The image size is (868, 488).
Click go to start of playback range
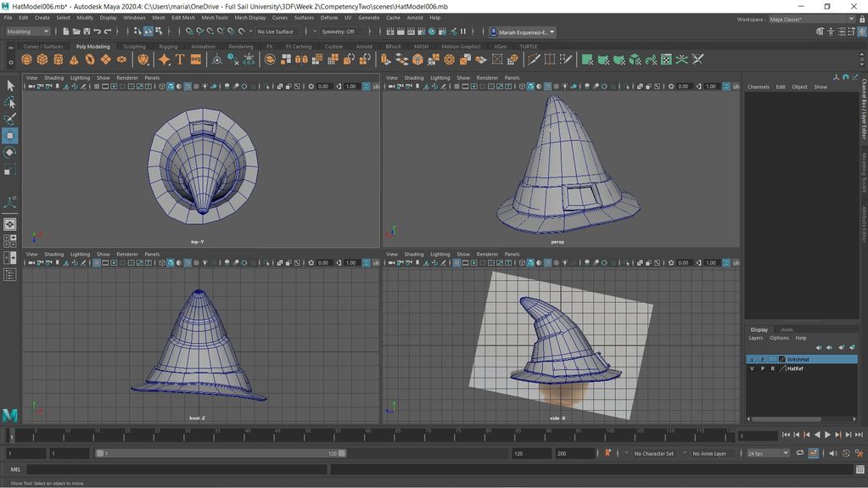point(786,435)
